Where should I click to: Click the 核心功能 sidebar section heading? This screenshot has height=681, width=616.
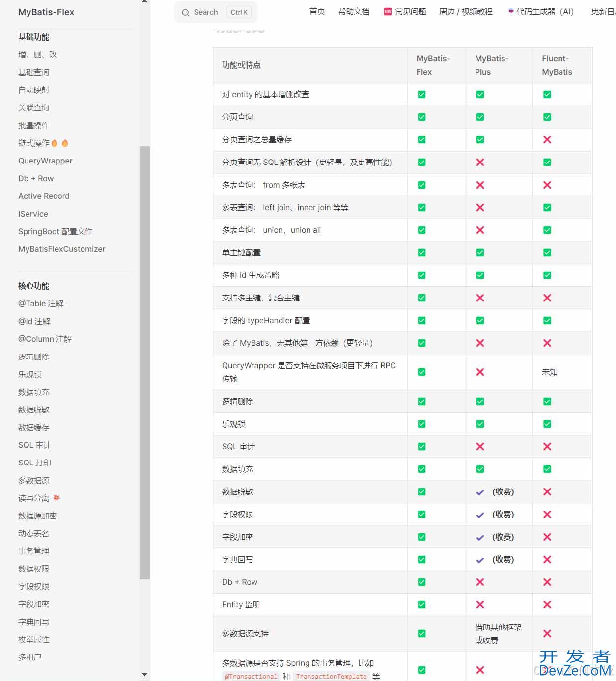pos(33,286)
